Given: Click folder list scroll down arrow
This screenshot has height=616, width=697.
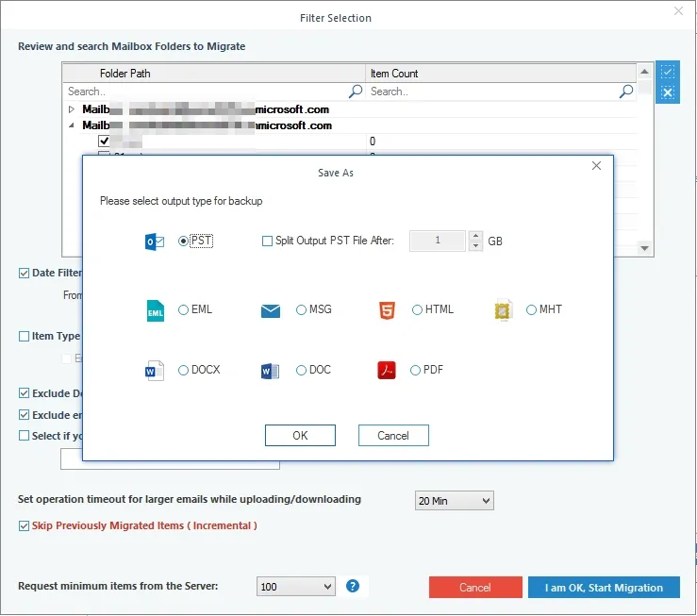Looking at the screenshot, I should point(644,248).
